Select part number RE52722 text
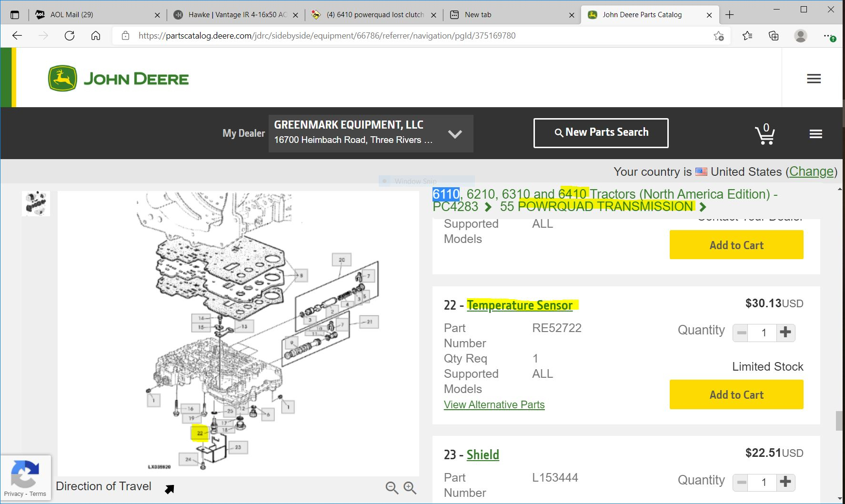 click(x=557, y=328)
